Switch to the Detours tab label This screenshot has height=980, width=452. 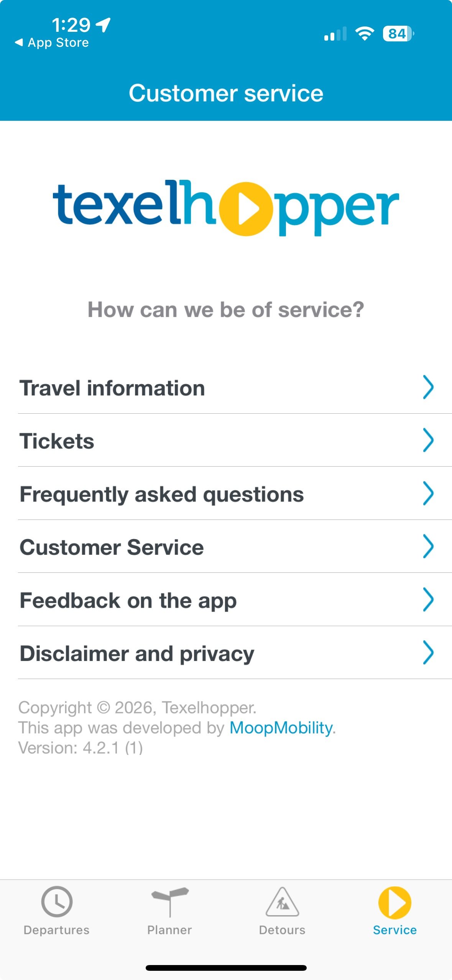click(282, 930)
